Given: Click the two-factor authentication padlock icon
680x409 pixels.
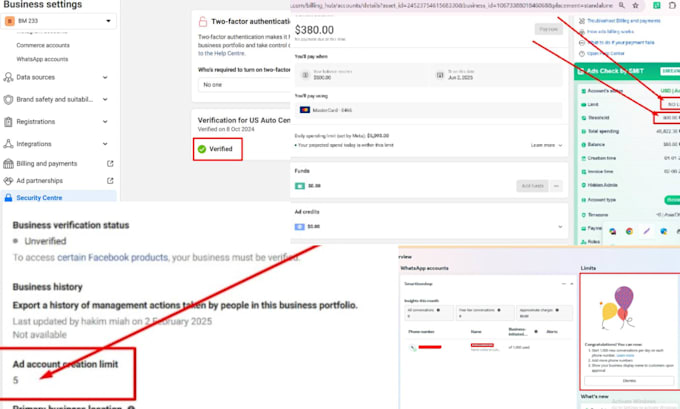Looking at the screenshot, I should point(203,21).
